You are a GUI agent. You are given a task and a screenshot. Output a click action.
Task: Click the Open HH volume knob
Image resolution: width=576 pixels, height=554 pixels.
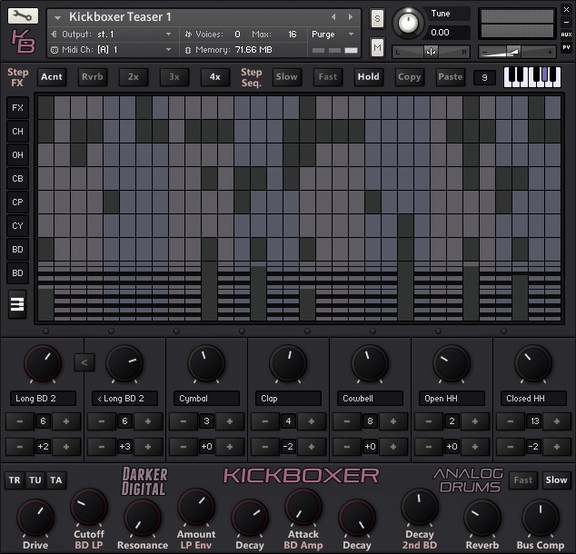[451, 363]
